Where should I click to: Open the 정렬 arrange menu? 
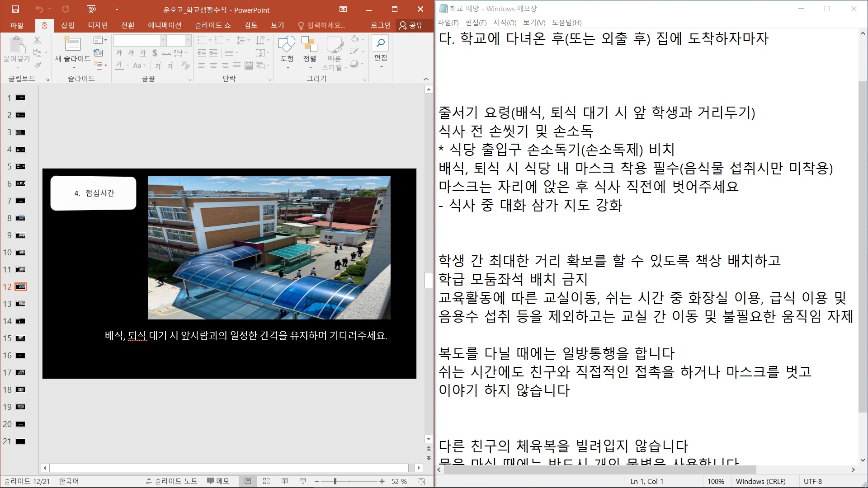tap(310, 52)
